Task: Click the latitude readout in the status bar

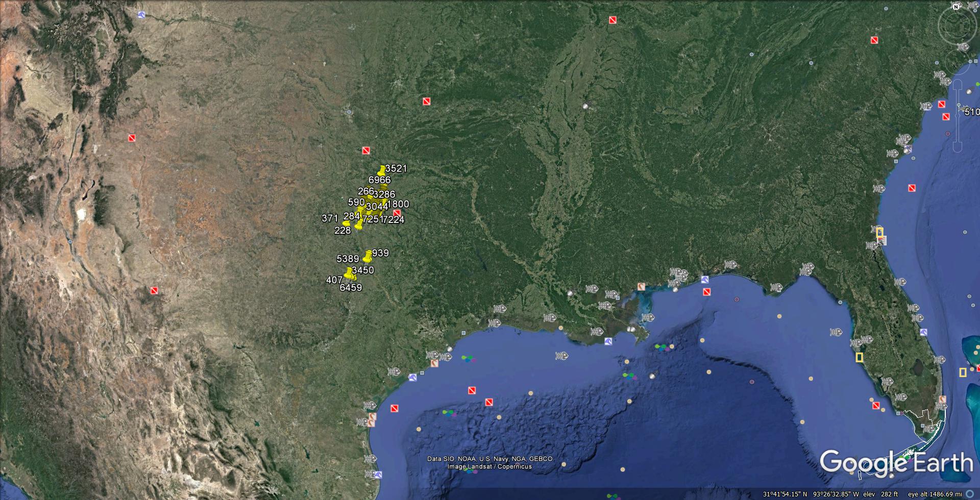Action: pyautogui.click(x=785, y=494)
